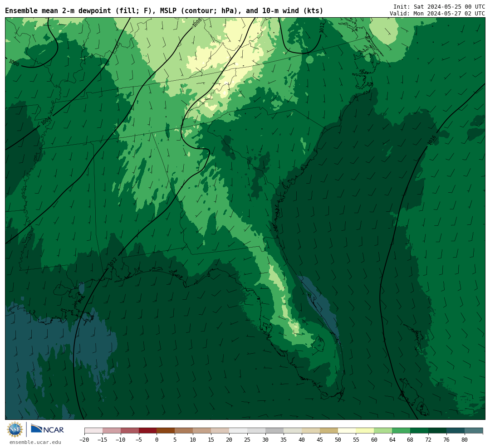
Task: Click the 1012 contour label near the Gulf coast
Action: tap(113, 262)
